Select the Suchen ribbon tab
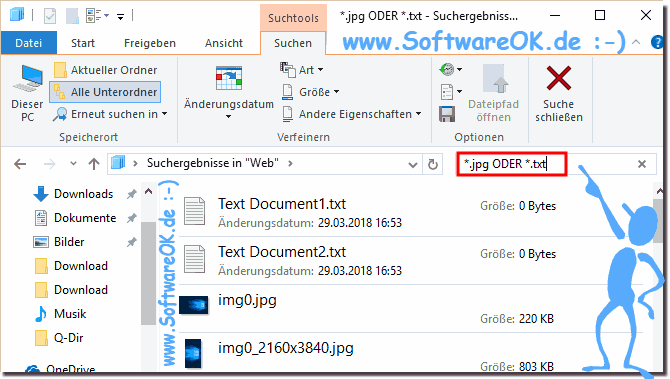Image resolution: width=670 pixels, height=379 pixels. (293, 43)
